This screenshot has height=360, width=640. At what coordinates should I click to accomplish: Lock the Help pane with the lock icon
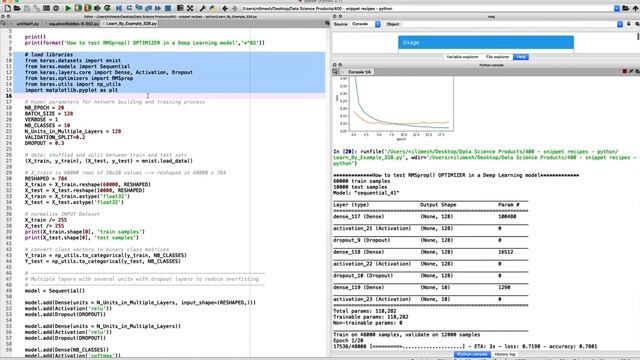tap(629, 24)
